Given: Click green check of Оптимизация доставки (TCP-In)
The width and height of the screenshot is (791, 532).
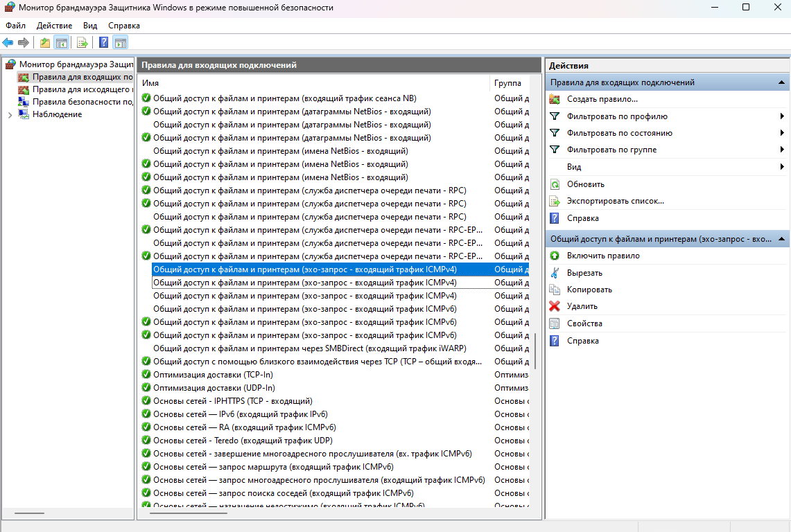Looking at the screenshot, I should coord(146,375).
